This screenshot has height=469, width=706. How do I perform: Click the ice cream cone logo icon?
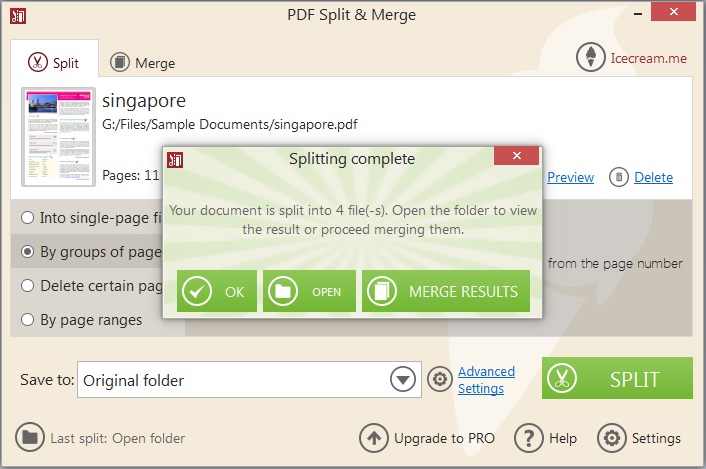[590, 57]
